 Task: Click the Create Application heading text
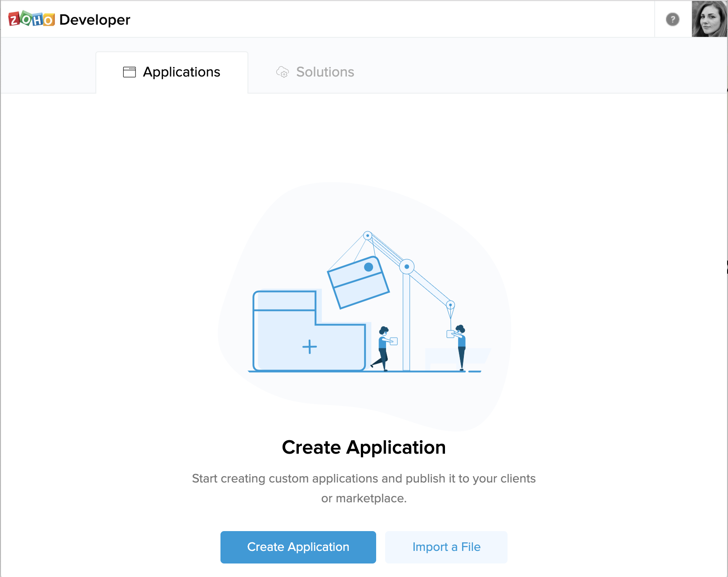[x=364, y=447]
